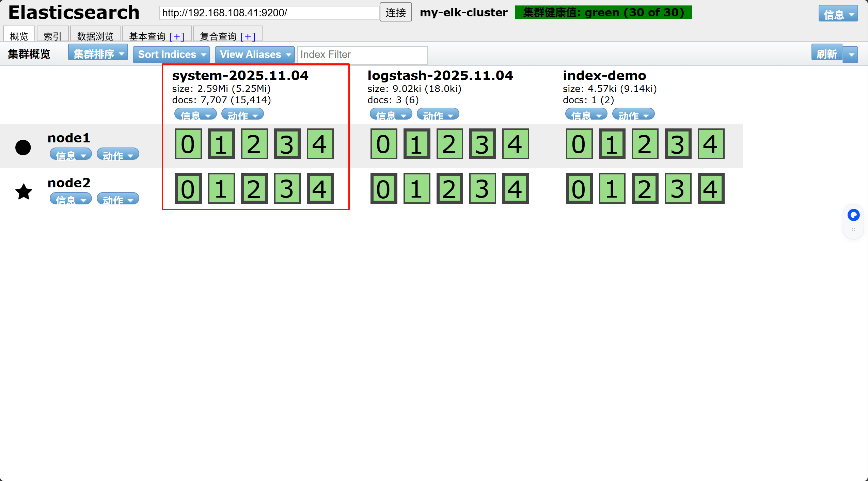
Task: Click the black circle icon beside node1
Action: 23,148
